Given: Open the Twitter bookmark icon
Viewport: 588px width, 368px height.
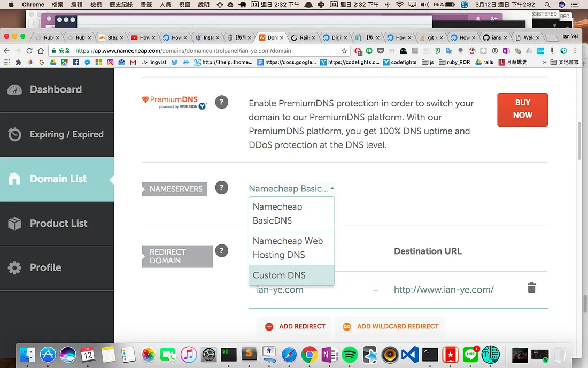Looking at the screenshot, I should [174, 62].
